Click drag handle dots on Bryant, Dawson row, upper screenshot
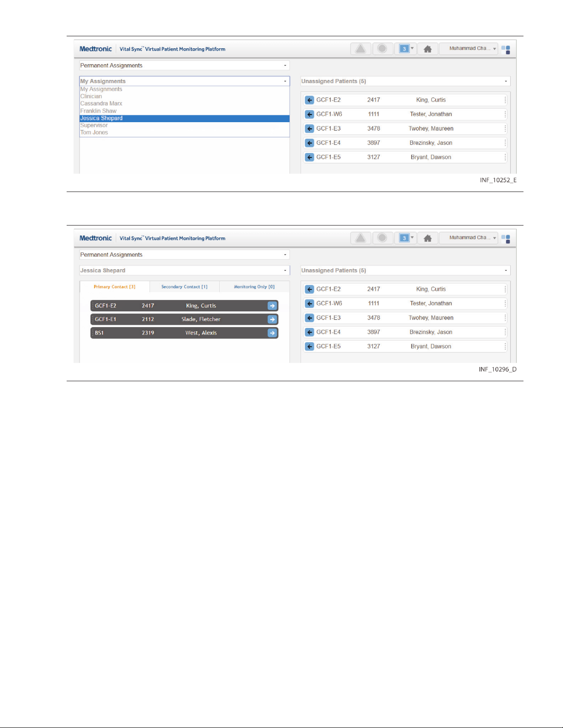This screenshot has height=728, width=563. coord(505,157)
